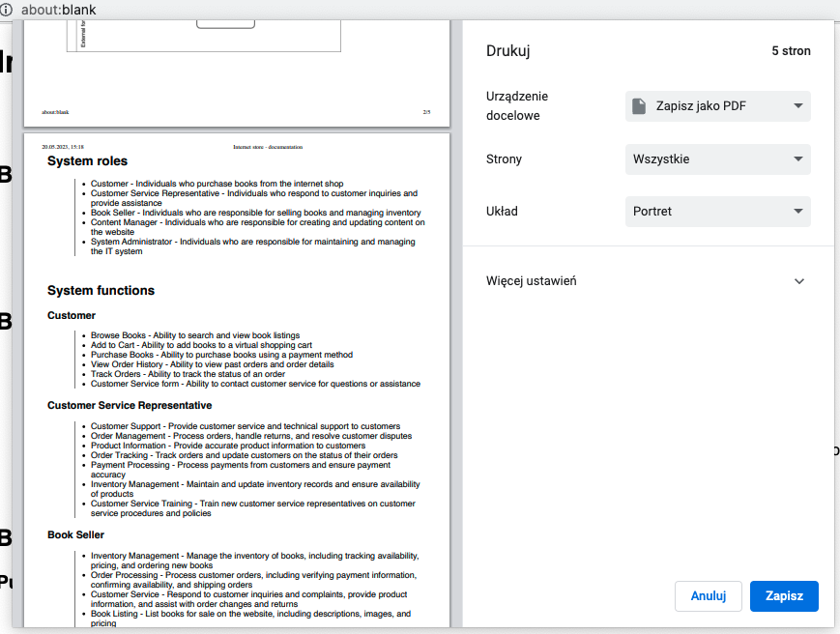Click the Payment Processing list item
Image resolution: width=840 pixels, height=634 pixels.
point(241,470)
